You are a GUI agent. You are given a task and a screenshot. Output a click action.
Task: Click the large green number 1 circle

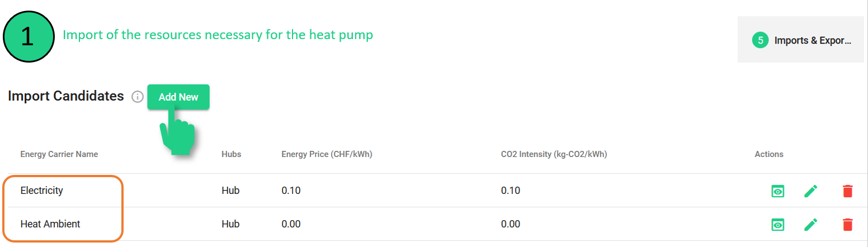[x=29, y=37]
